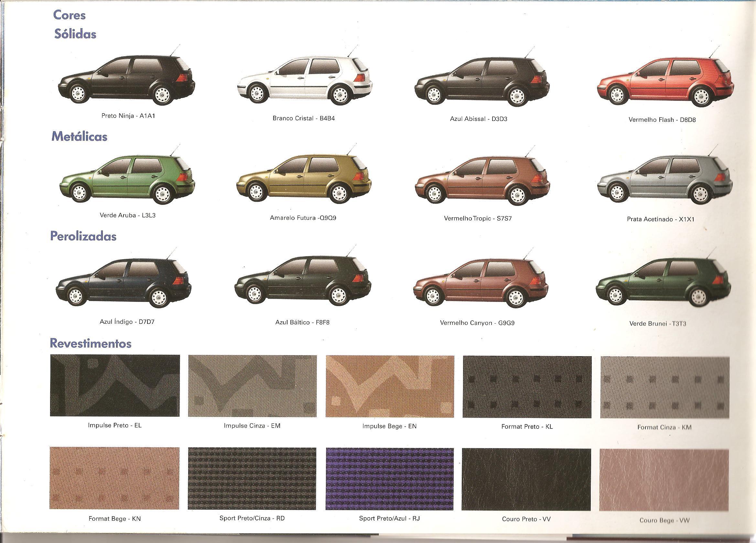Click the Preto Ninja black car image
This screenshot has height=543, width=756.
tap(127, 80)
